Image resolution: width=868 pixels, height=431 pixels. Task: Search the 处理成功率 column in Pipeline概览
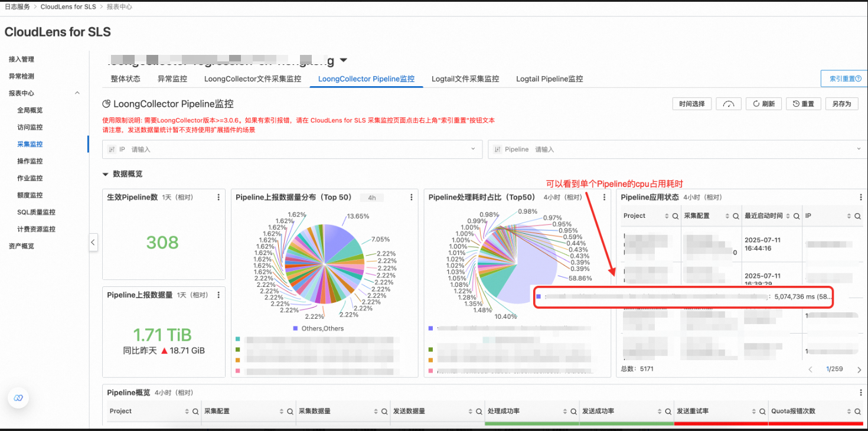pos(573,412)
